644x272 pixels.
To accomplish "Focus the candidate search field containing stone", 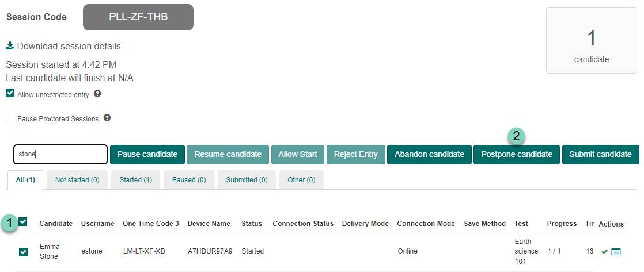I will (x=60, y=154).
